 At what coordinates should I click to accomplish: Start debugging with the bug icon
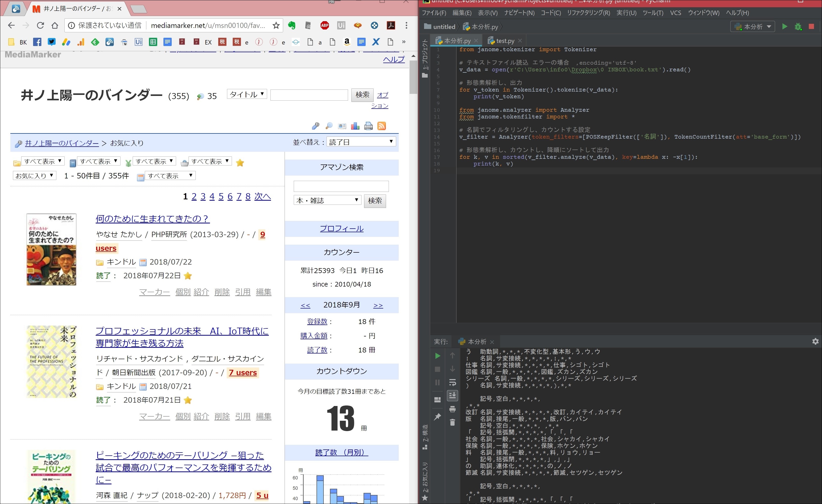click(798, 26)
